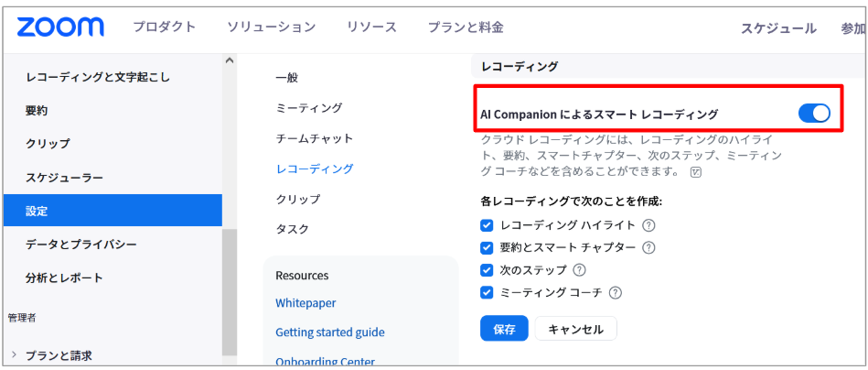Toggle AI Companion スマート レコーディング switch

814,114
